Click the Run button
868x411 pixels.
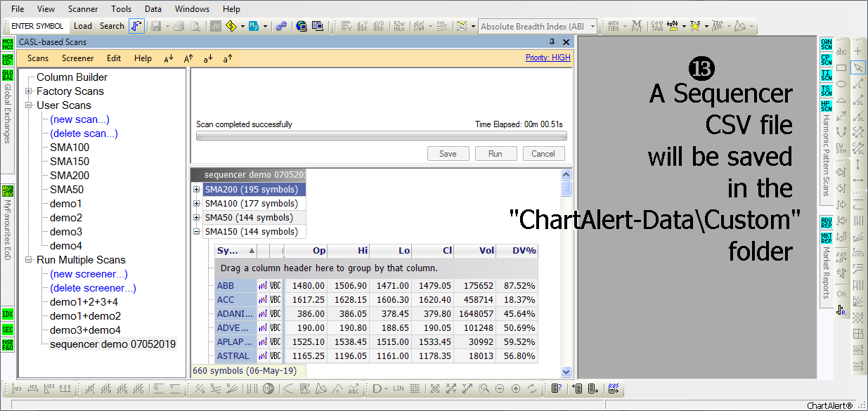pos(495,154)
